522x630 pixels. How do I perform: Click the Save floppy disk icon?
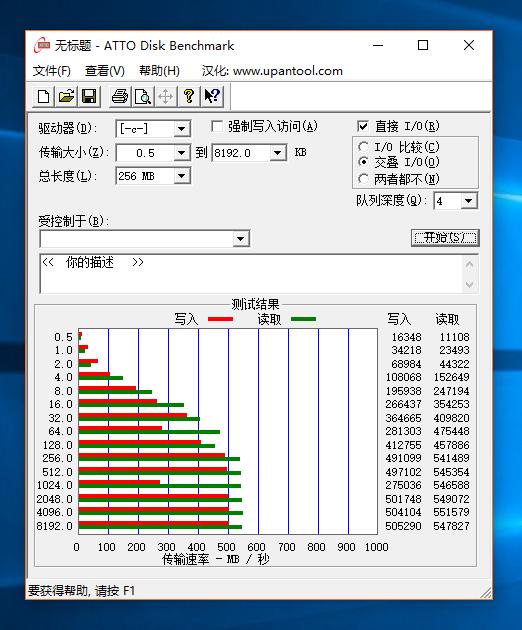pyautogui.click(x=89, y=96)
